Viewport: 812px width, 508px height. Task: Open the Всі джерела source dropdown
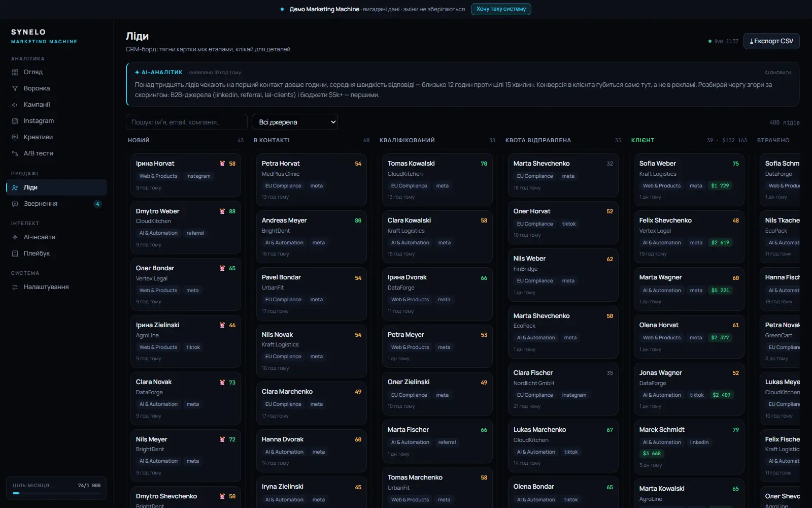[295, 122]
